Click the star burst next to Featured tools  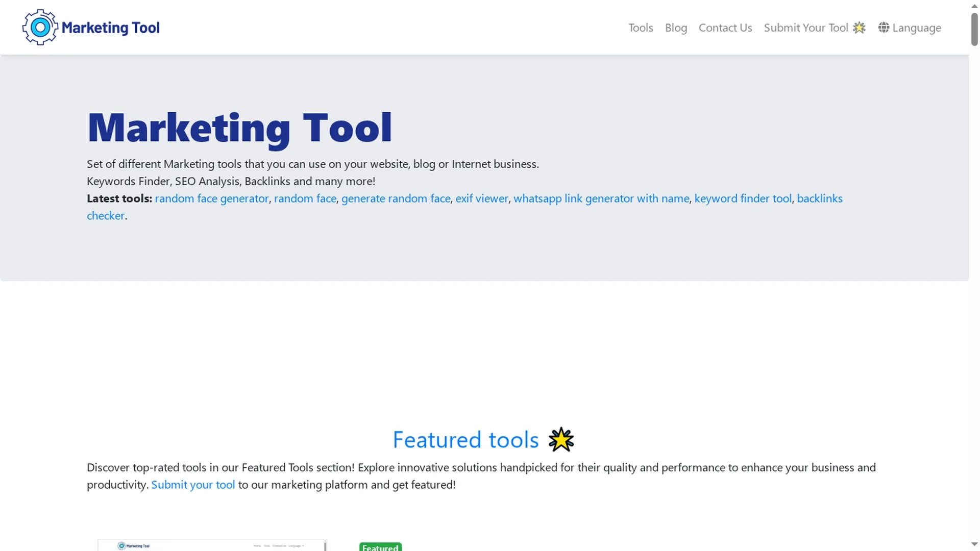[561, 439]
